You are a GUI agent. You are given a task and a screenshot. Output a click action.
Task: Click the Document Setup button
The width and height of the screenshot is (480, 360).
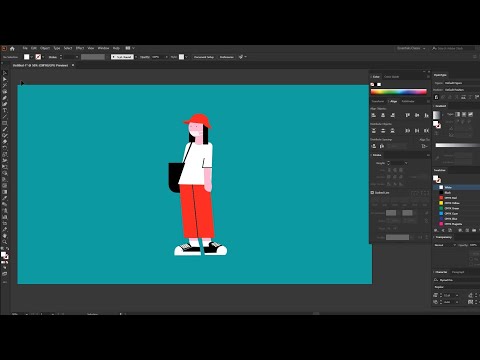tap(204, 57)
